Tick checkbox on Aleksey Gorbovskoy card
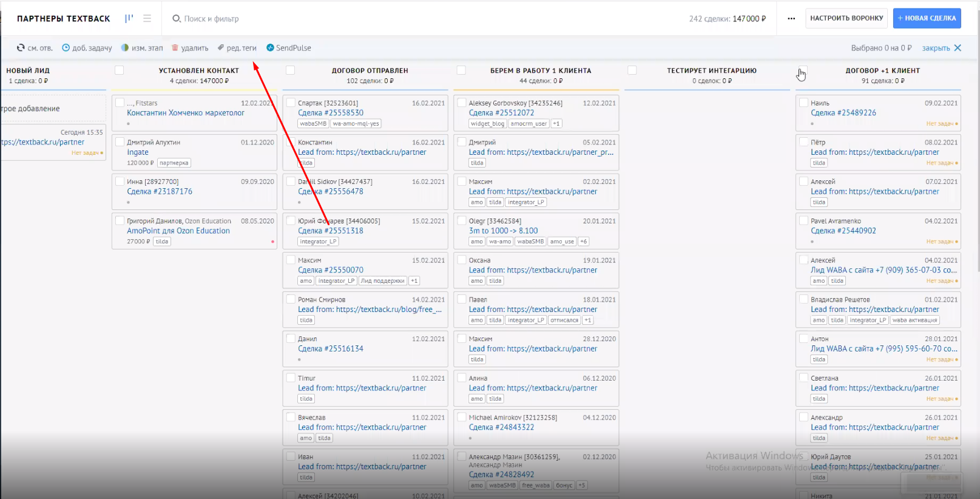The width and height of the screenshot is (980, 499). point(462,103)
